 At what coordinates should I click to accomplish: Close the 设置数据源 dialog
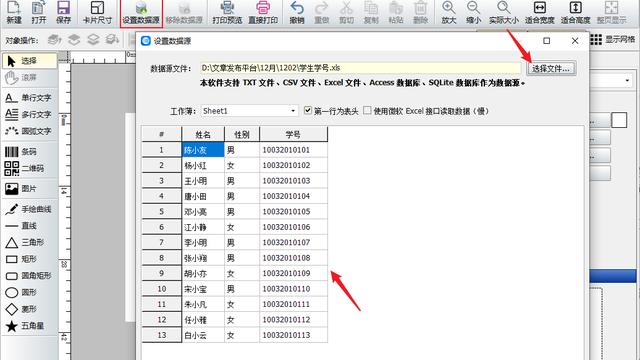coord(575,41)
